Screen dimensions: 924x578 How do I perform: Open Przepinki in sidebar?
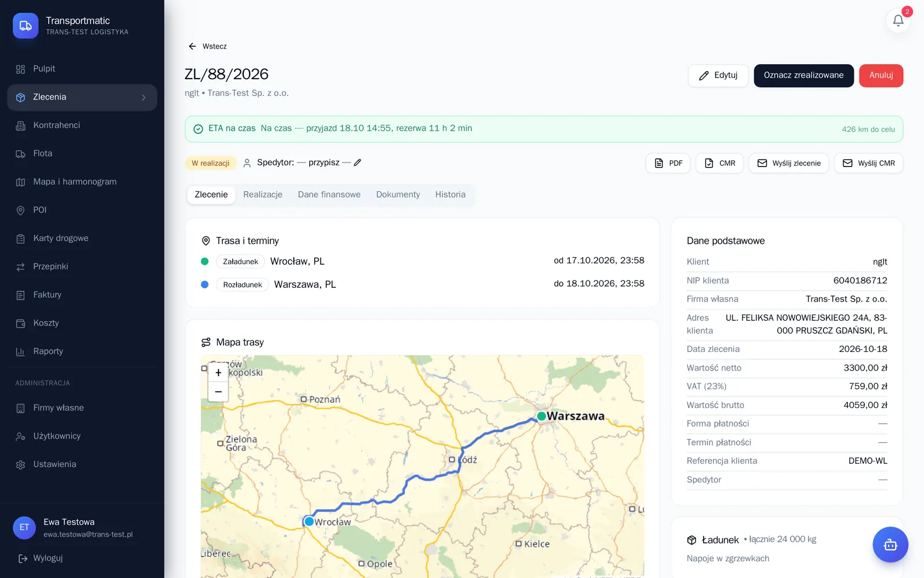[x=82, y=267]
